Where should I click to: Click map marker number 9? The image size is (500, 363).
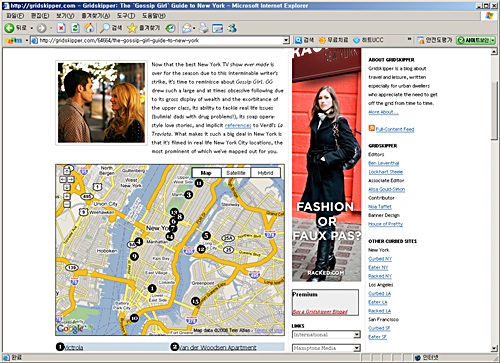pyautogui.click(x=134, y=256)
